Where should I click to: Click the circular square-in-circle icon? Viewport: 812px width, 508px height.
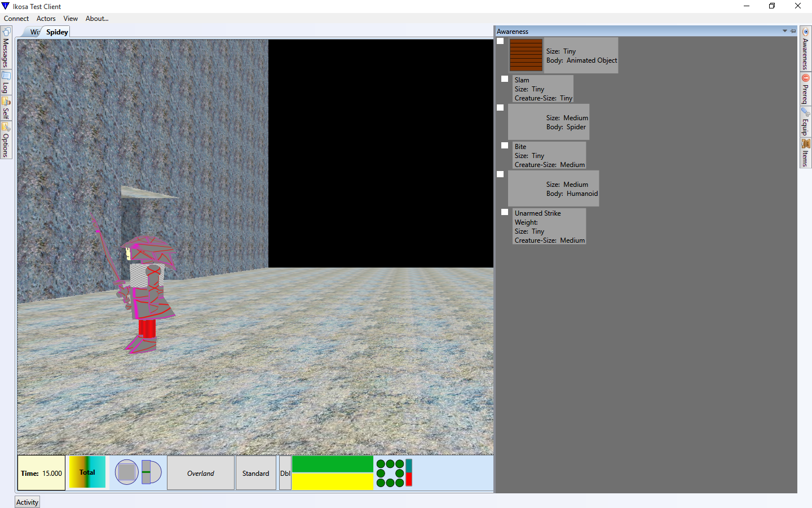(127, 472)
